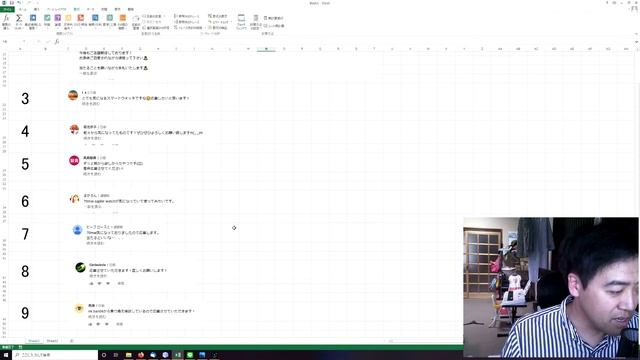The image size is (640, 360).
Task: Open the purple Logical functions dropdown
Action: tap(58, 22)
